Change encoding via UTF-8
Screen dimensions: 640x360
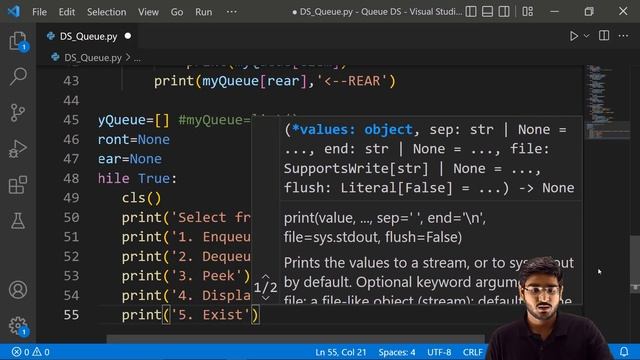[439, 352]
